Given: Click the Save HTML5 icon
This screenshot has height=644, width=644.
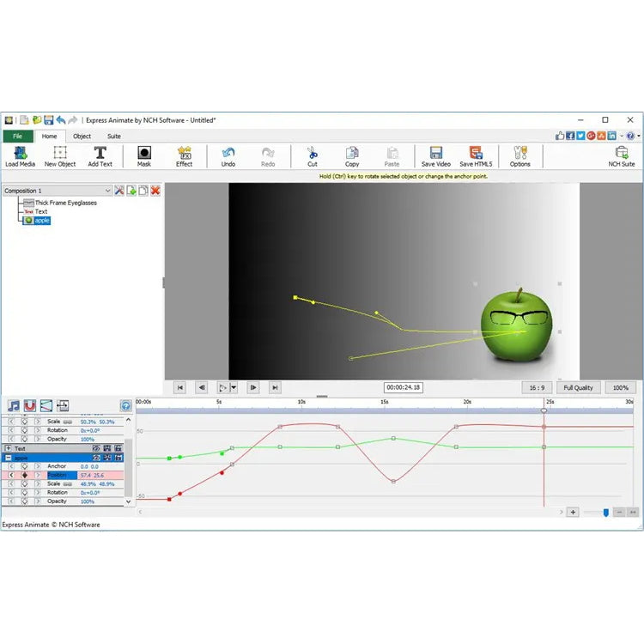Looking at the screenshot, I should click(x=476, y=155).
